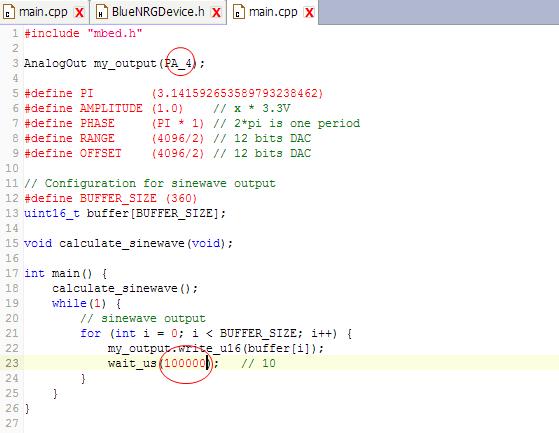Click the '// 10' comment after wait_us
The width and height of the screenshot is (559, 433).
tap(258, 363)
